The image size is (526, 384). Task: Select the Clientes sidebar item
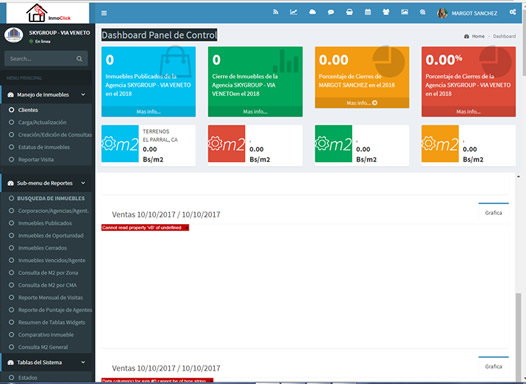(28, 110)
